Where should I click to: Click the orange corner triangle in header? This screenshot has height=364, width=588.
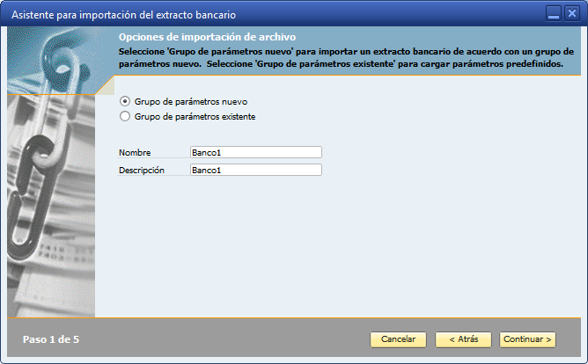tap(107, 85)
